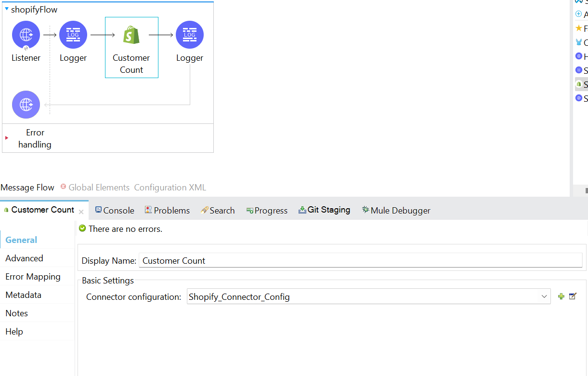Add new connector configuration with plus icon
Screen dimensions: 588x376
pyautogui.click(x=561, y=296)
